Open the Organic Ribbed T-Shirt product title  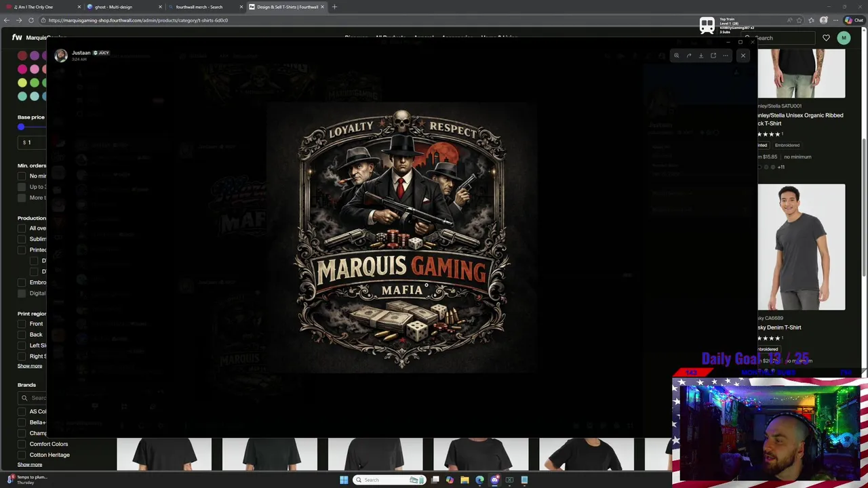pyautogui.click(x=801, y=119)
